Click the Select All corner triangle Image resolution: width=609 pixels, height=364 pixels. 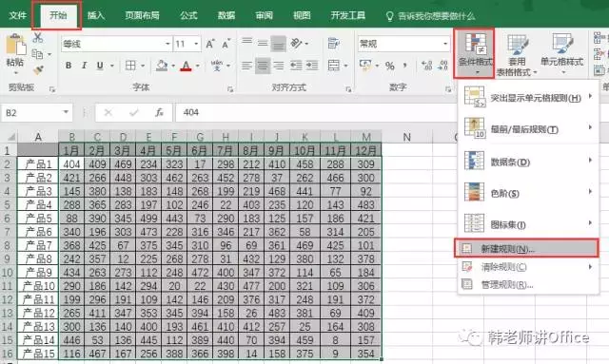[10, 137]
